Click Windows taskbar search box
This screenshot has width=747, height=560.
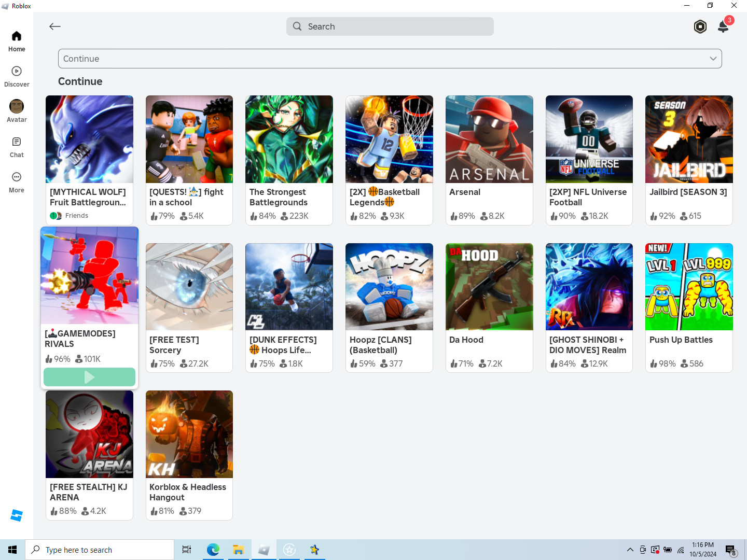coord(100,550)
